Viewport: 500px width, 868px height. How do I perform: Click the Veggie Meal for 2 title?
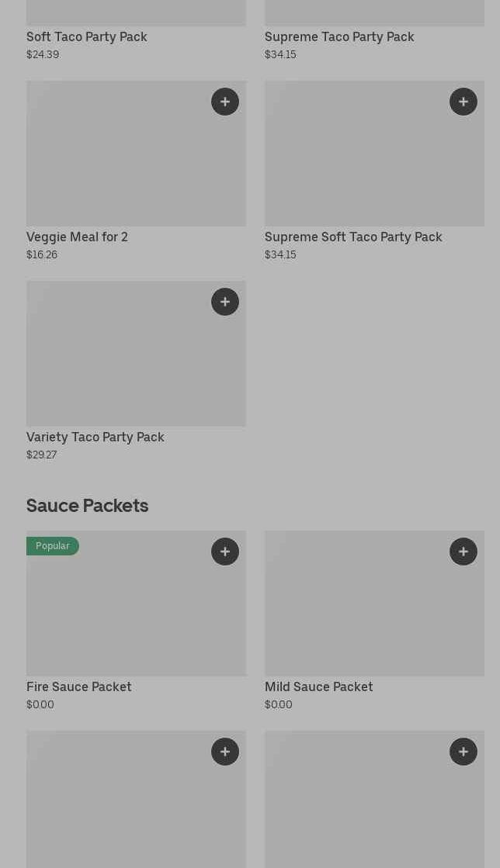coord(77,237)
